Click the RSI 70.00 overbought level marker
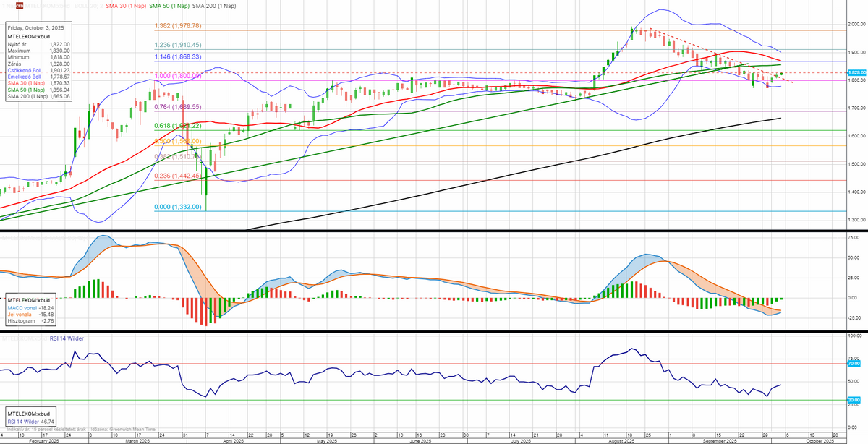This screenshot has height=444, width=868. click(x=854, y=364)
